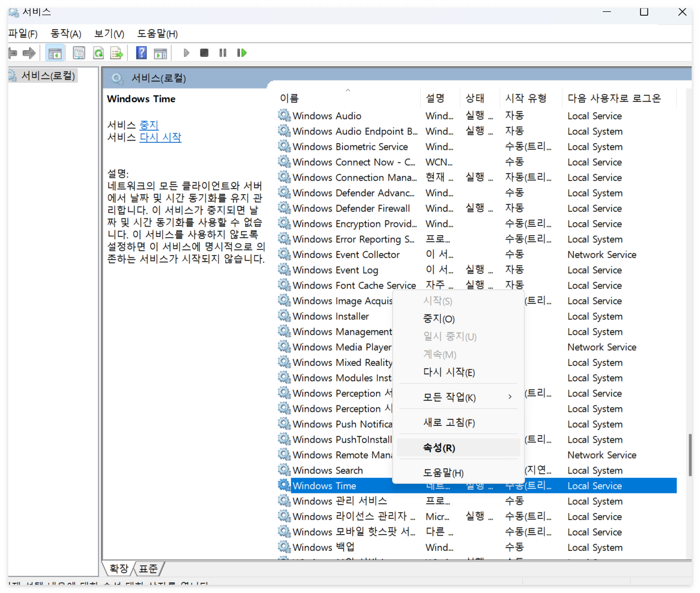Image resolution: width=700 pixels, height=593 pixels.
Task: Open the 파일(F) menu
Action: [x=23, y=34]
